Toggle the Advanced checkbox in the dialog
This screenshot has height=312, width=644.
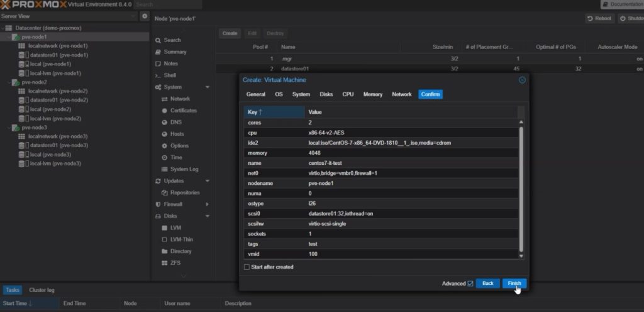470,284
